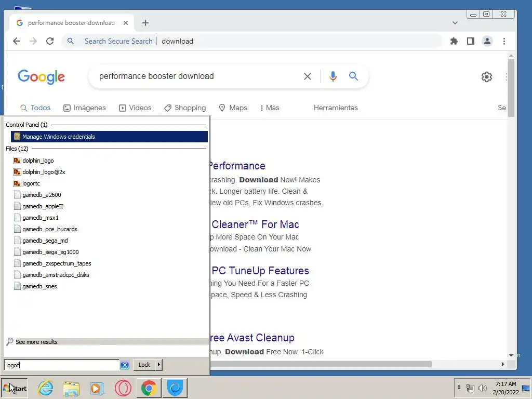Switch to Videos results tab

[x=135, y=108]
